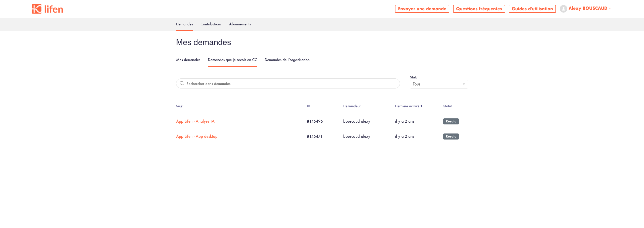
Task: Expand the Statut filter dropdown
Action: [x=438, y=84]
